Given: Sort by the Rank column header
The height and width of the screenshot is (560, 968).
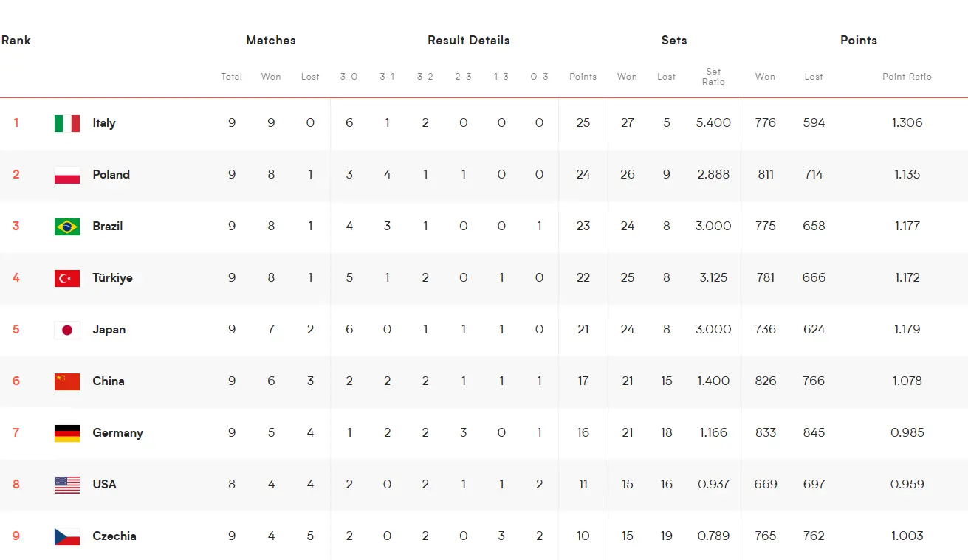Looking at the screenshot, I should coord(16,41).
